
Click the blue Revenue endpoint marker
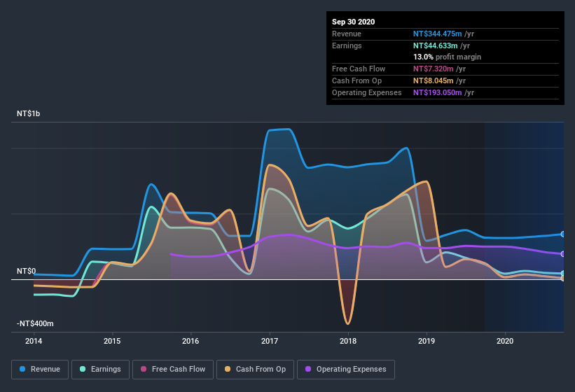563,234
